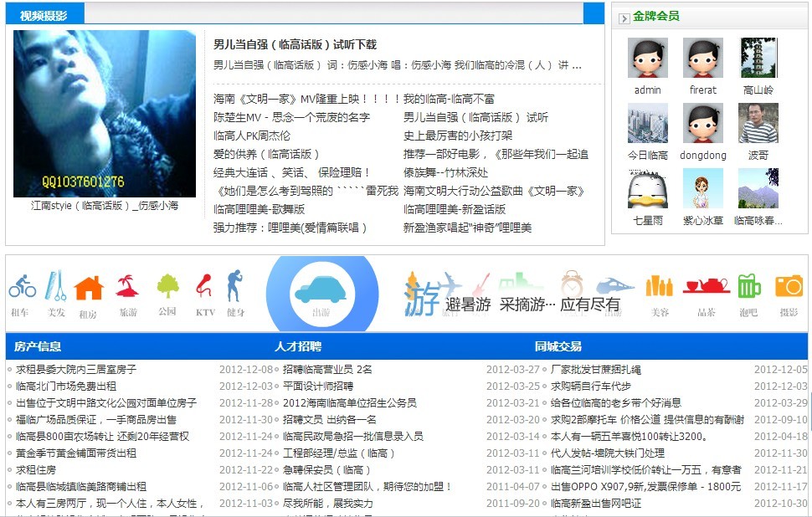Open 七星雨 penguin avatar

647,188
